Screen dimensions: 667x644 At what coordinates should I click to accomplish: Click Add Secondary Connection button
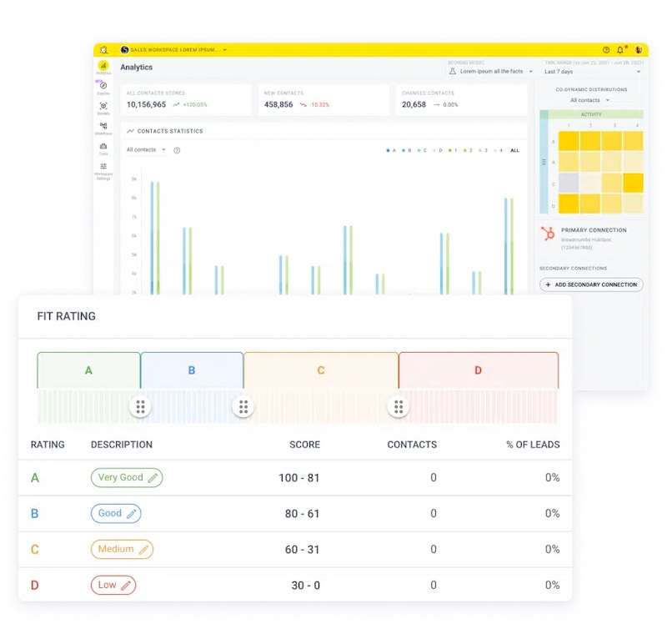coord(591,284)
